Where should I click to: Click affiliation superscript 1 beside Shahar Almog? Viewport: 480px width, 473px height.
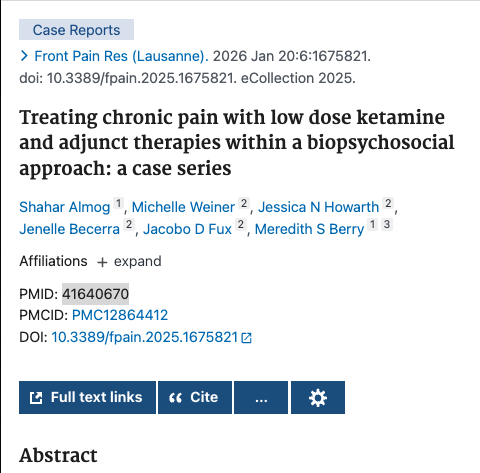[118, 203]
